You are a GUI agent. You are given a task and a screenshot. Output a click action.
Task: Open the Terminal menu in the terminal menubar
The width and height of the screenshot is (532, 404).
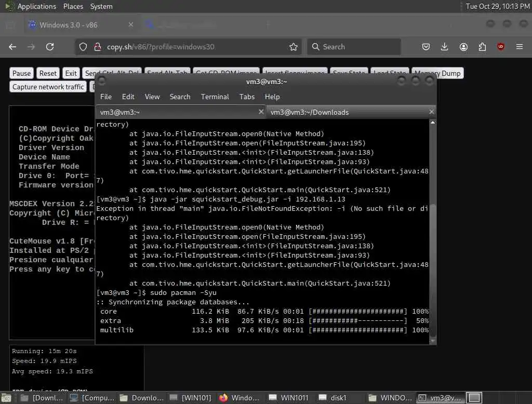[215, 97]
